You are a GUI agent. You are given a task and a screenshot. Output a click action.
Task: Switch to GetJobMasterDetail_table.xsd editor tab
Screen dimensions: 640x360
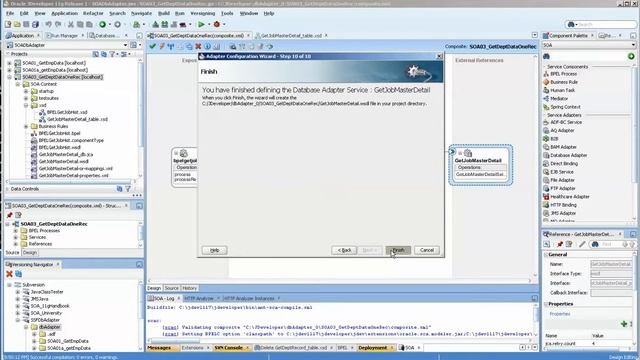click(x=291, y=36)
